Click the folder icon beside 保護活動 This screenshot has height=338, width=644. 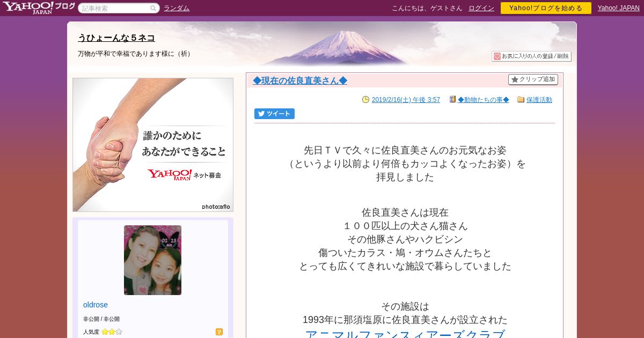click(x=521, y=99)
